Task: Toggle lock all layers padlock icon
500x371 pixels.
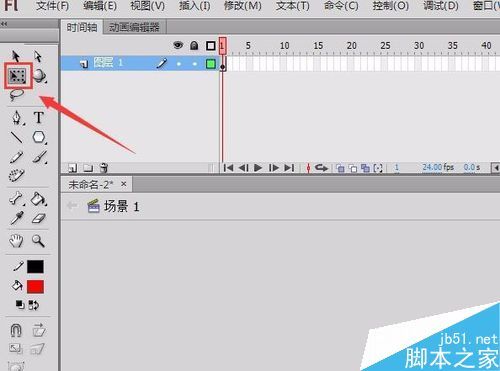Action: tap(194, 45)
